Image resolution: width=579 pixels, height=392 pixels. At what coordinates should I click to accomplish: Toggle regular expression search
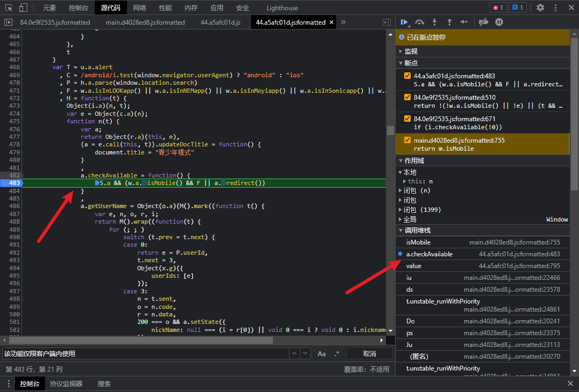(x=336, y=354)
